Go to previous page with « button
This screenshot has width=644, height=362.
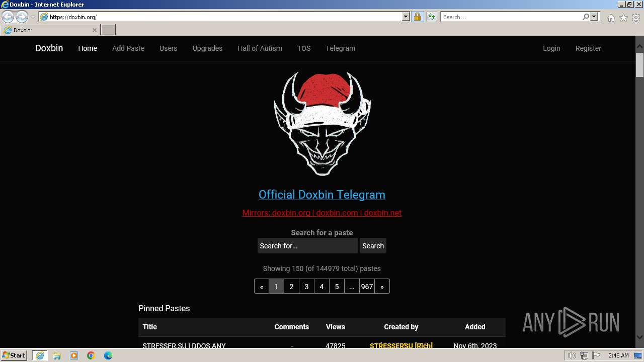(262, 287)
